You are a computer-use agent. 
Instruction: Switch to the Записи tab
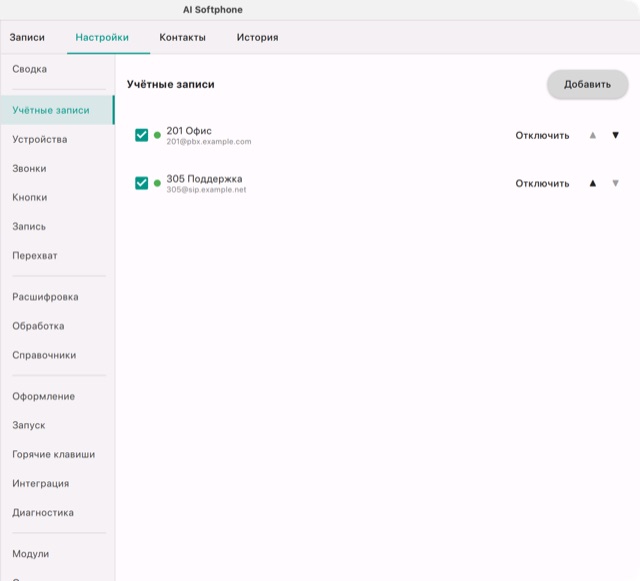[x=27, y=37]
